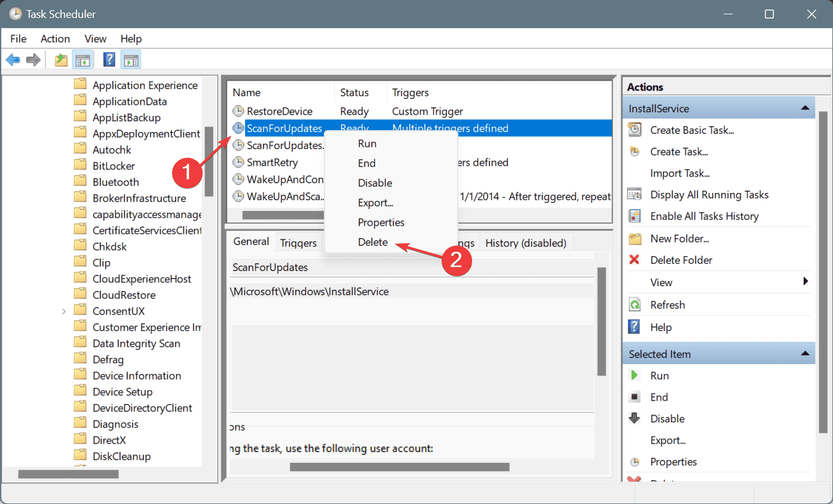Click the Actions pane vertical scrollbar thumb

coord(823,272)
